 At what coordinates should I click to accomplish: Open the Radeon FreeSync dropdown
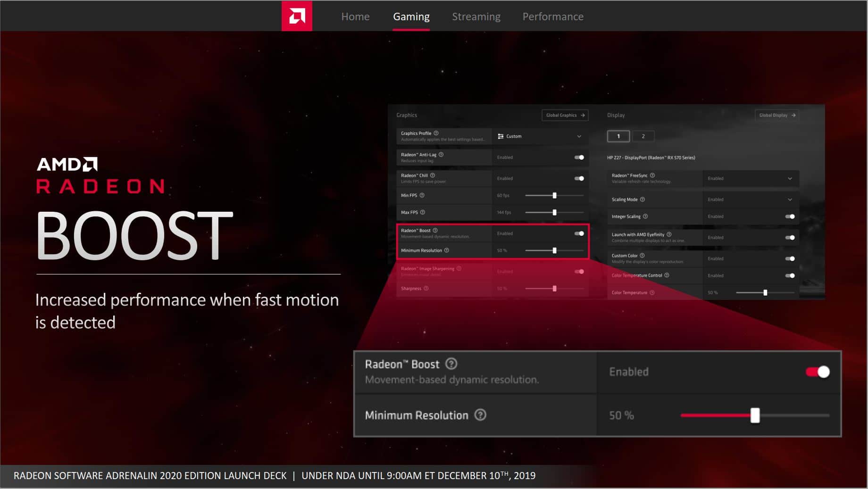click(750, 178)
